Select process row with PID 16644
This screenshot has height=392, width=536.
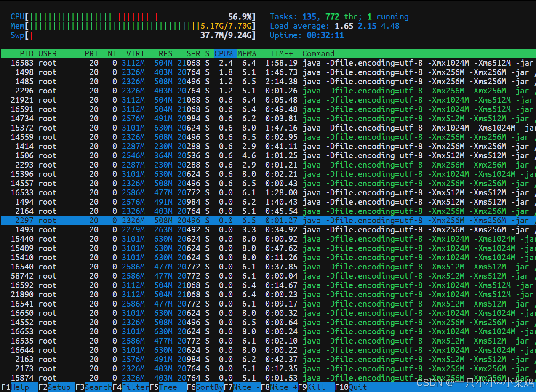[x=268, y=350]
